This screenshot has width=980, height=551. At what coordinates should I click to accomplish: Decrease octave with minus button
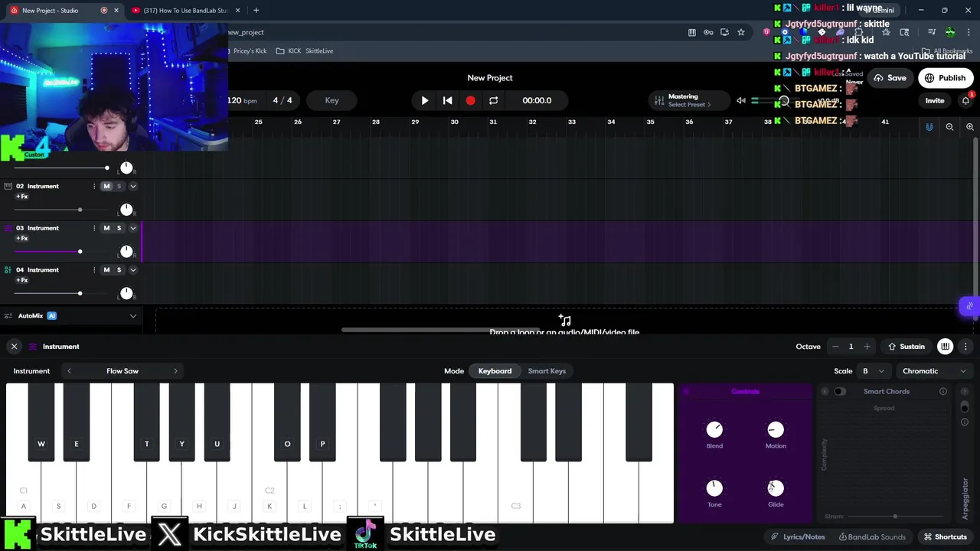click(835, 347)
